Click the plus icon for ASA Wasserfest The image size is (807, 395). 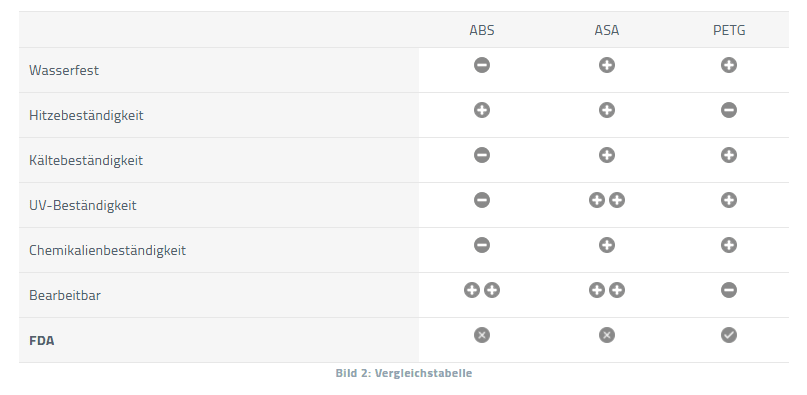pyautogui.click(x=607, y=65)
